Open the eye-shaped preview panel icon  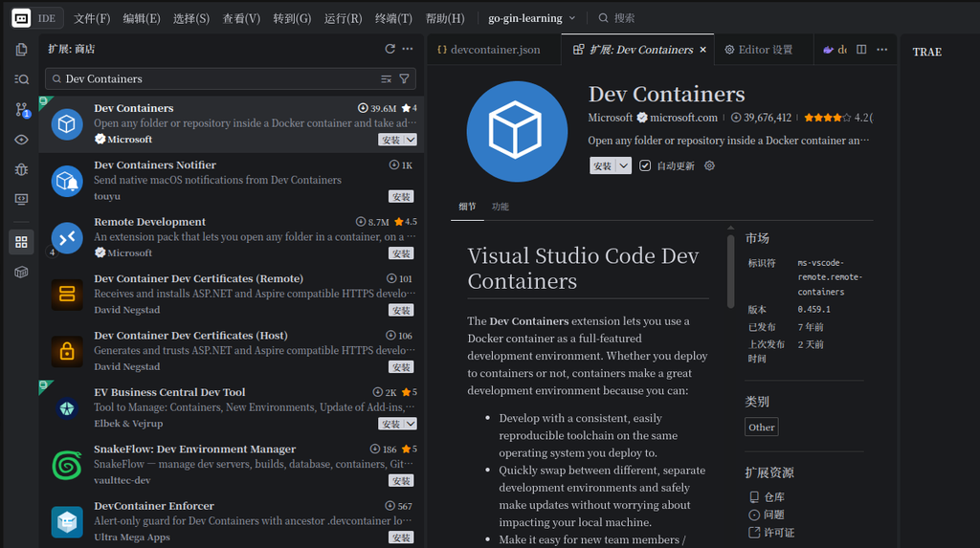[x=21, y=140]
